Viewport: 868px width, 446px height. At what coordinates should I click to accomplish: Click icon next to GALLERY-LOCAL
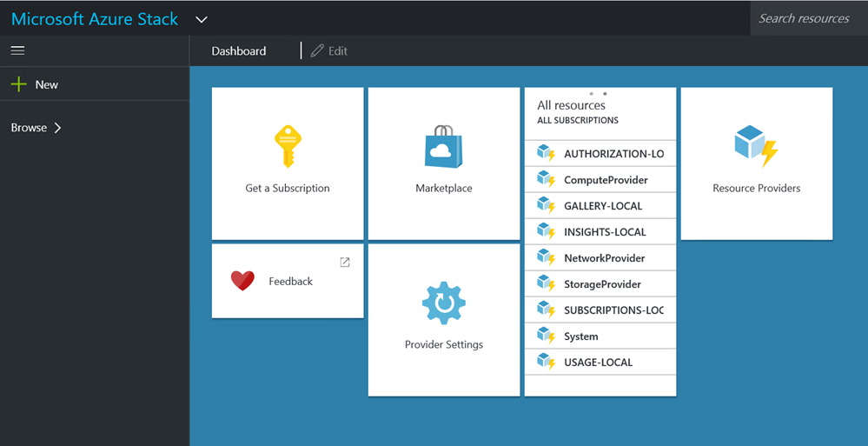pos(547,205)
